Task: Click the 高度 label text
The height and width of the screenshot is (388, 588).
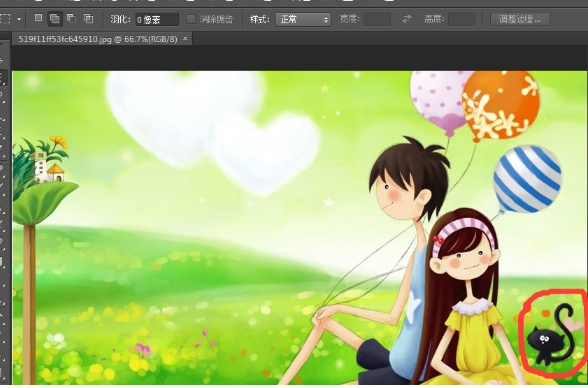Action: (434, 19)
